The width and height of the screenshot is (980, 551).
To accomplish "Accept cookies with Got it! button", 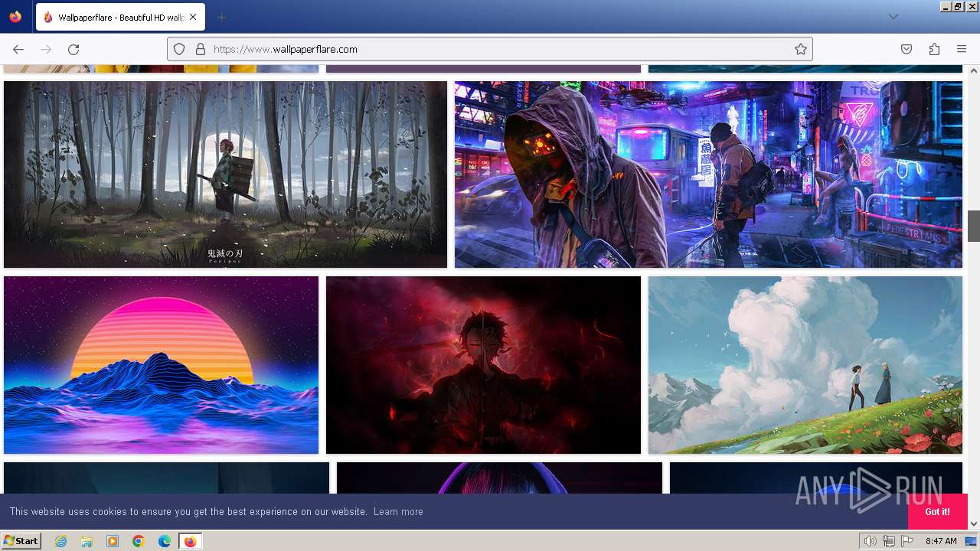I will pyautogui.click(x=937, y=511).
